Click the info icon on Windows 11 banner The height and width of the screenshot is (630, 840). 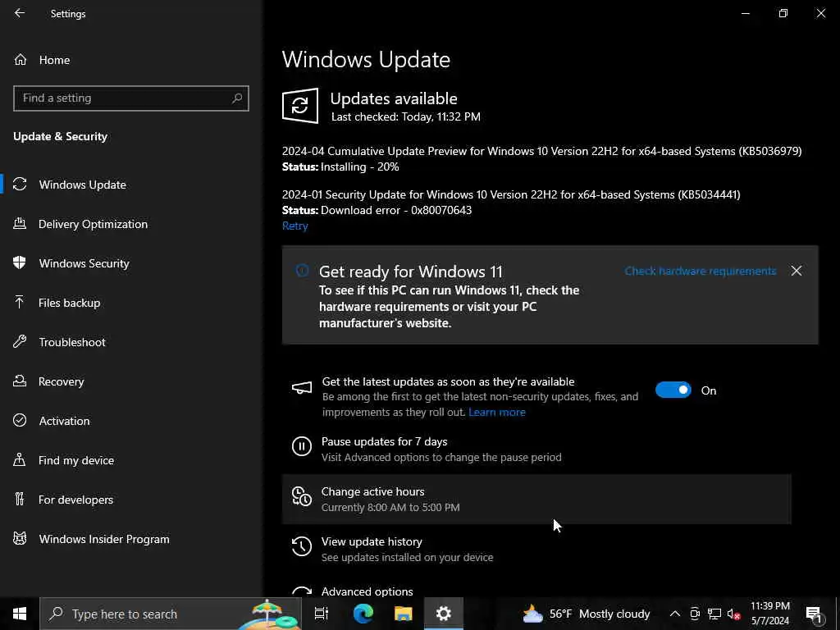[302, 271]
